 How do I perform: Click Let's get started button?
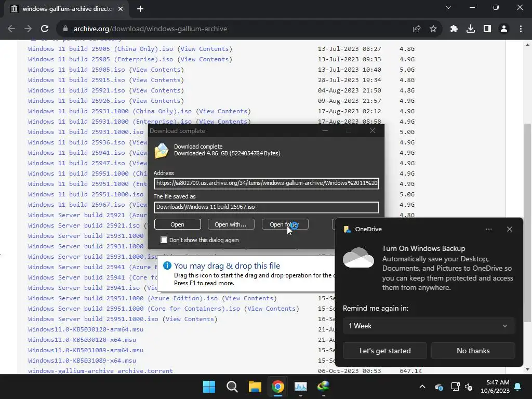coord(385,351)
